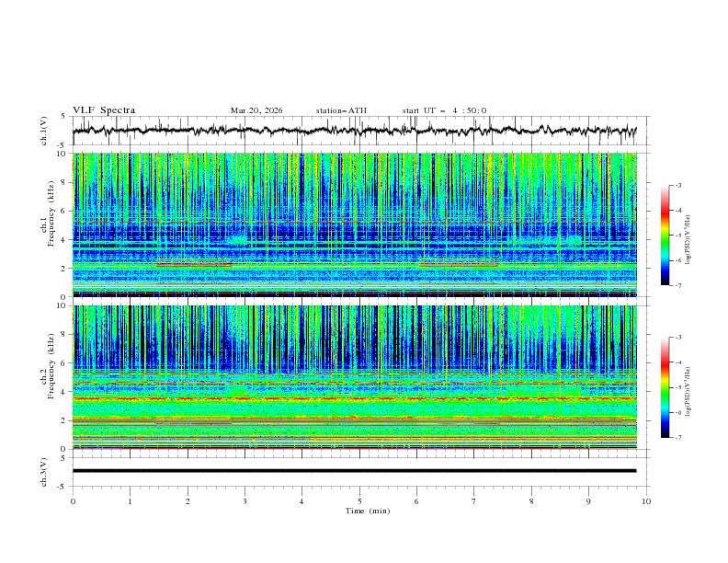Click the ch.1 spectrogram panel

(x=354, y=224)
